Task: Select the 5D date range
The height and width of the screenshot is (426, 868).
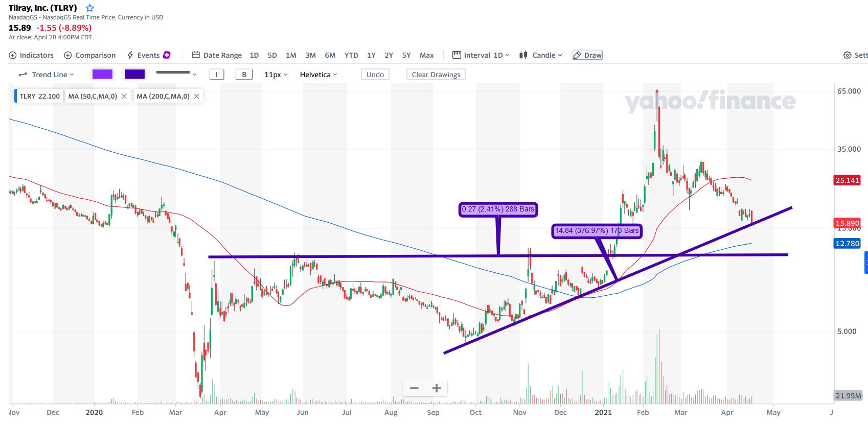Action: 272,55
